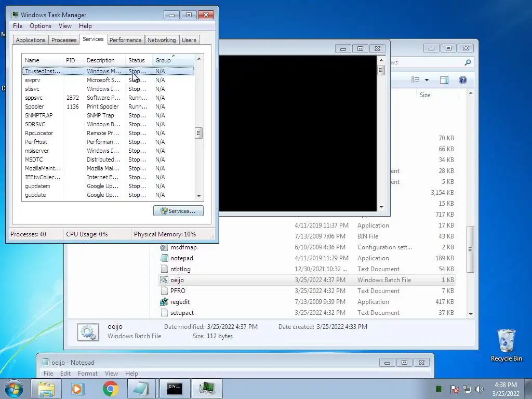Sort services by Name column

click(x=43, y=60)
